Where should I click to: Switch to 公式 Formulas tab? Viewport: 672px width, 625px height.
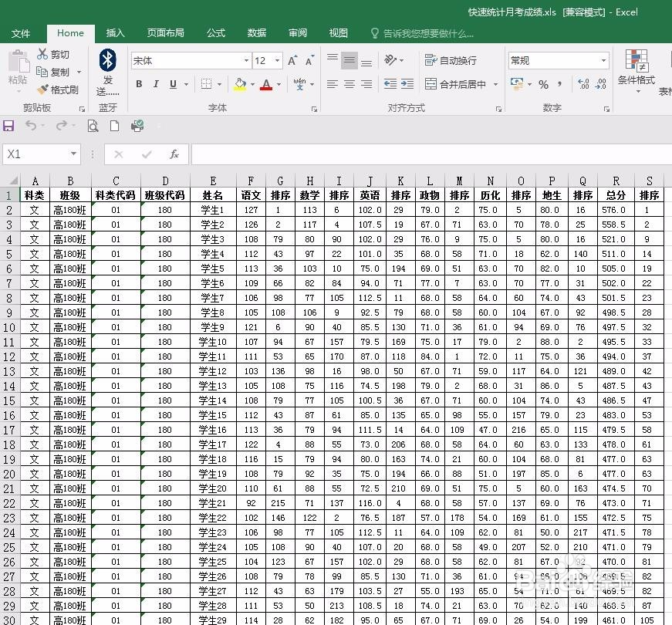coord(215,33)
